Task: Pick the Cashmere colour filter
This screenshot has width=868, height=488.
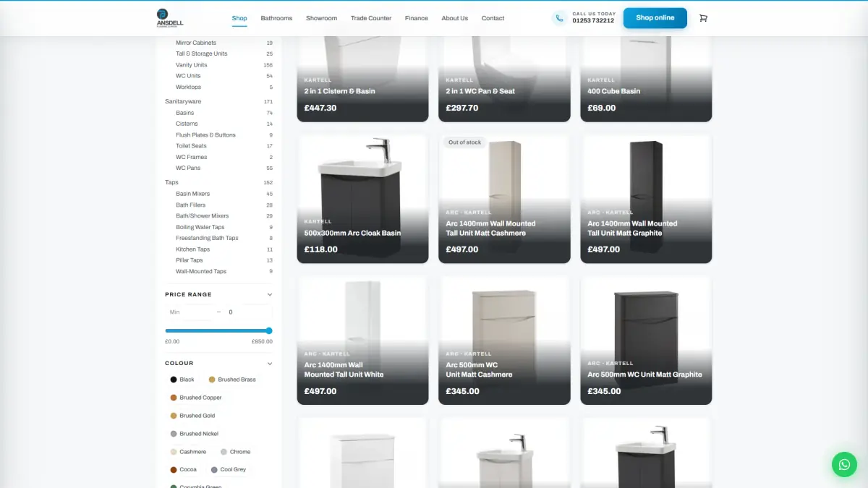Action: pyautogui.click(x=188, y=452)
